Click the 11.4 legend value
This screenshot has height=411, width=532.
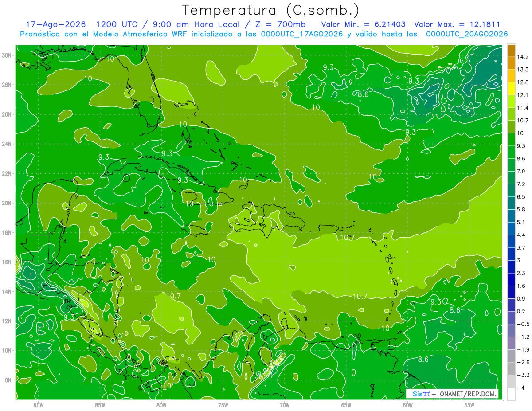523,108
